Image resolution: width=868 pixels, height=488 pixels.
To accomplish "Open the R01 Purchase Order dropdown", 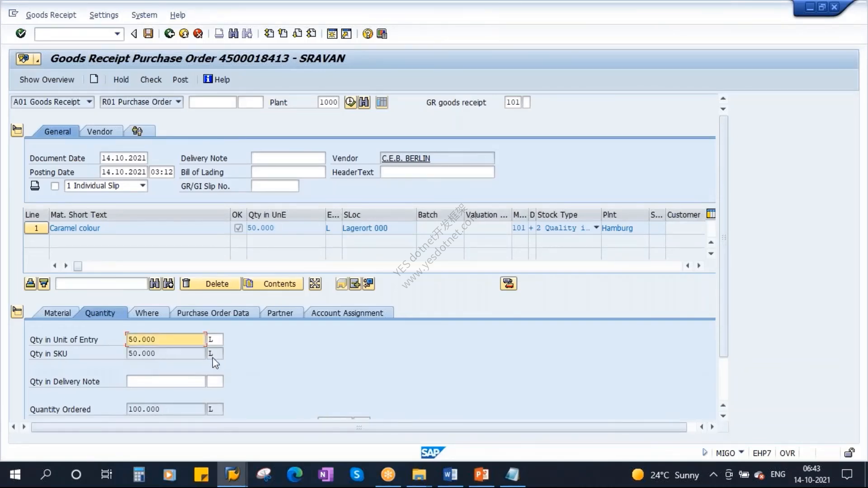I will tap(141, 102).
